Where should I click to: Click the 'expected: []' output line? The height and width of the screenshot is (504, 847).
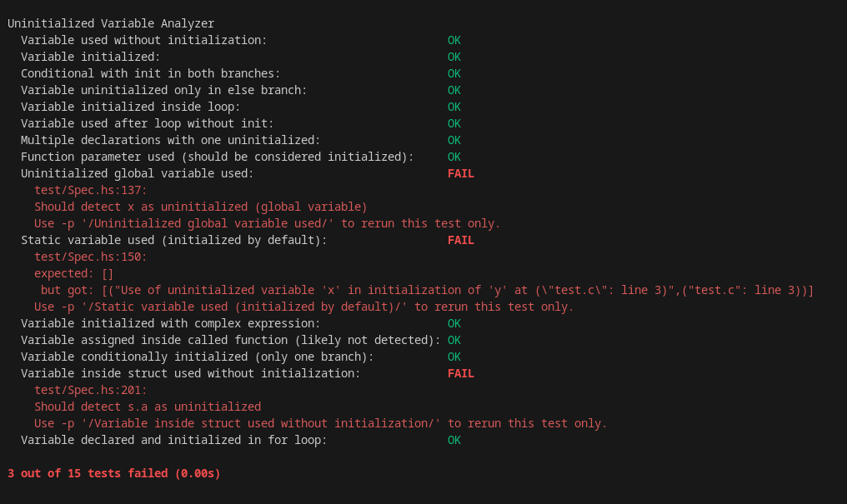[x=73, y=273]
